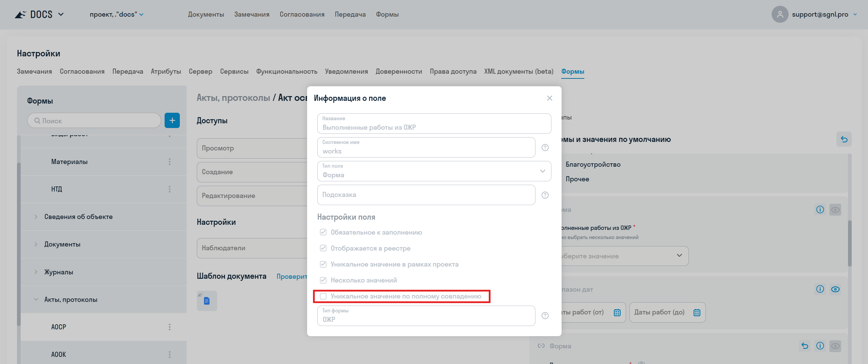This screenshot has width=868, height=364.
Task: Click help icon next to Системное имя
Action: click(x=545, y=148)
